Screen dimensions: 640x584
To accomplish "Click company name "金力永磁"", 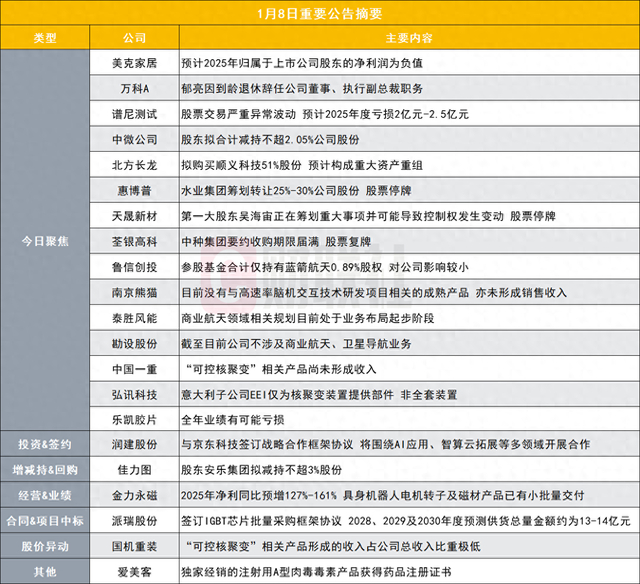I will point(134,495).
